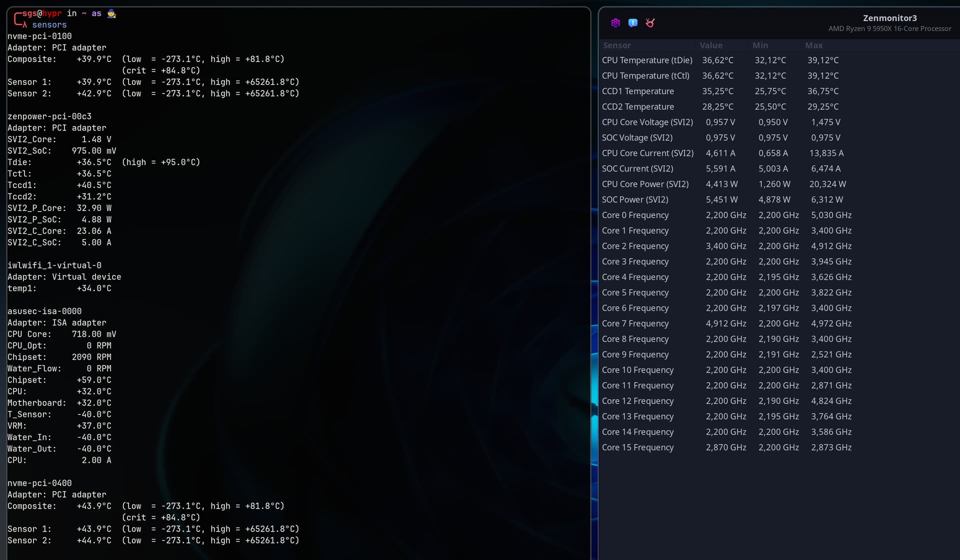Click the AMD Ryzen 9 5950X subtitle text
Image resolution: width=960 pixels, height=560 pixels.
tap(889, 28)
